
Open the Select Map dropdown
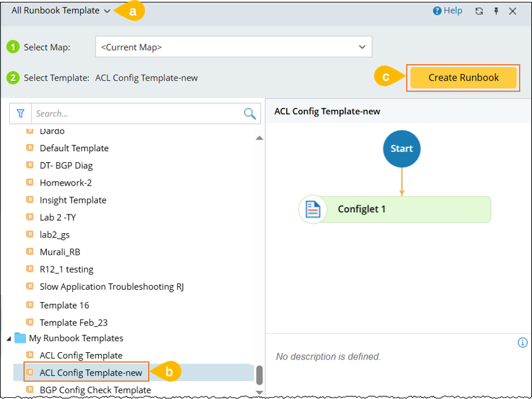[x=233, y=47]
